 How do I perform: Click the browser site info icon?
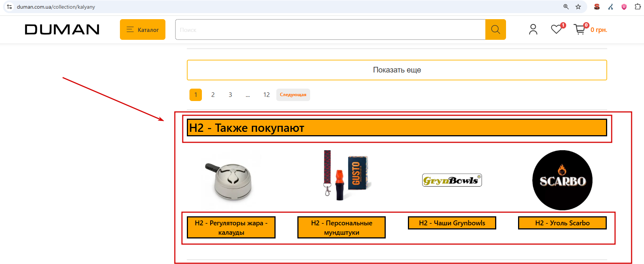coord(9,7)
